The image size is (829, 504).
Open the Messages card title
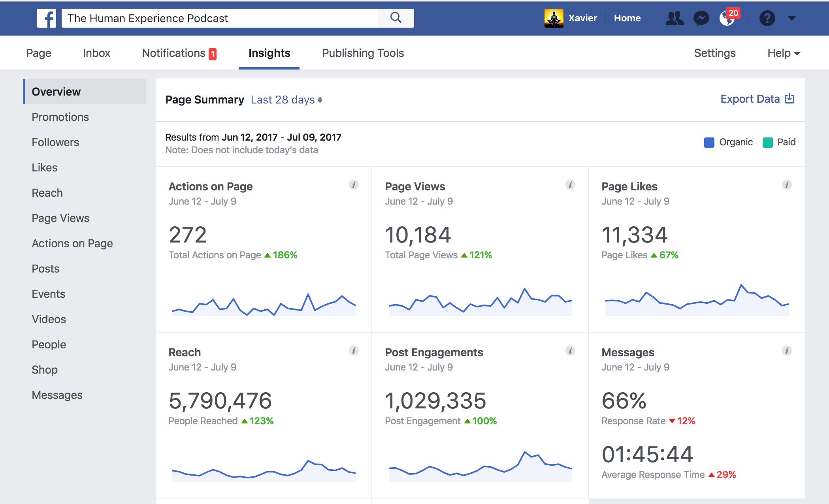[628, 352]
